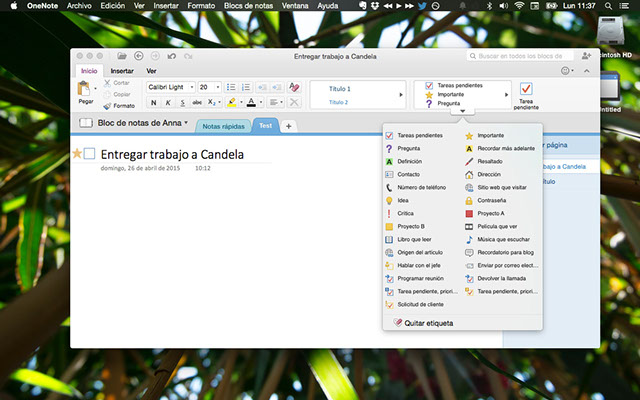Select Tareas pendientes checkbox tag in list
Screen dimensions: 640x400
[419, 135]
